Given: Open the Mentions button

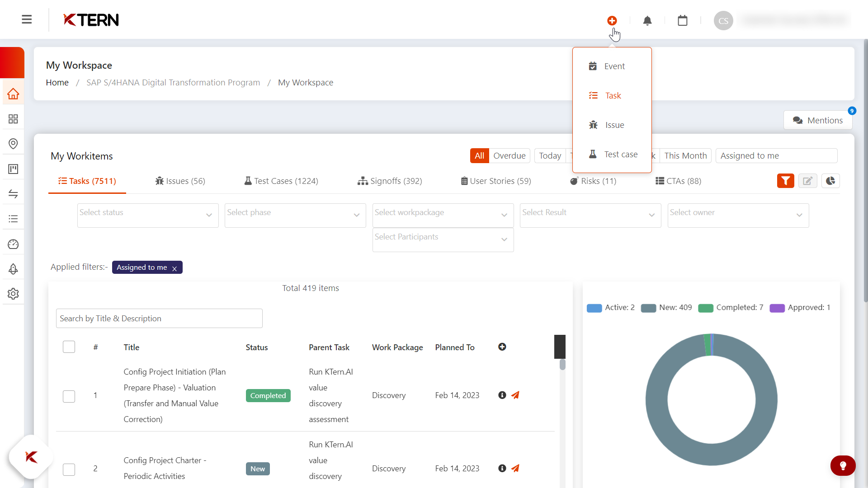Looking at the screenshot, I should pyautogui.click(x=818, y=121).
